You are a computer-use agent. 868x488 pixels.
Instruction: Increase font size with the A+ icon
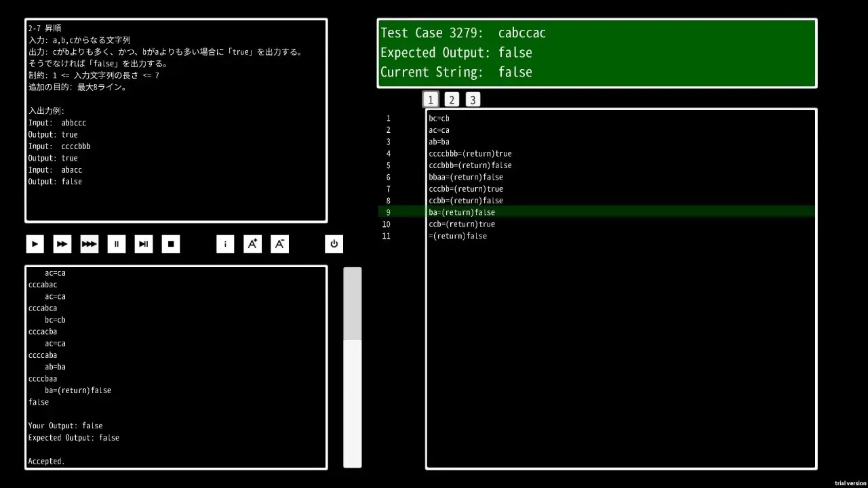pos(252,244)
